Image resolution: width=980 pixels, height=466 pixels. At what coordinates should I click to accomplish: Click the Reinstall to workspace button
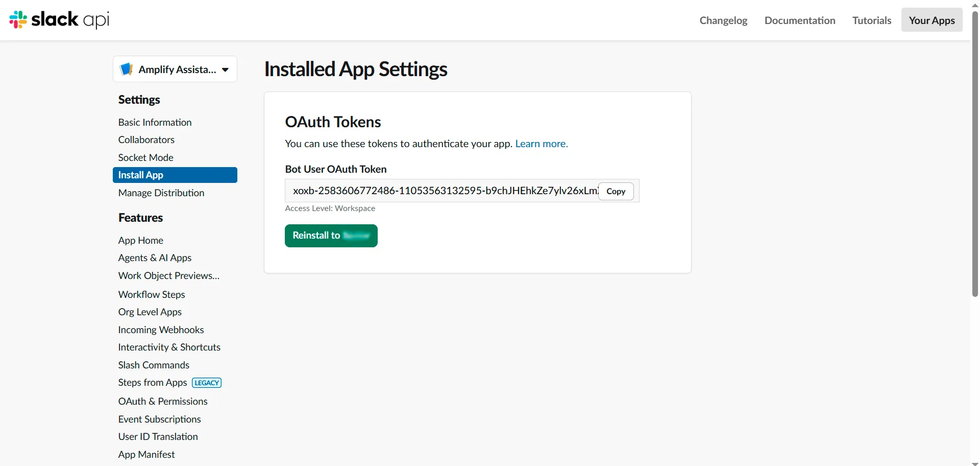(331, 236)
